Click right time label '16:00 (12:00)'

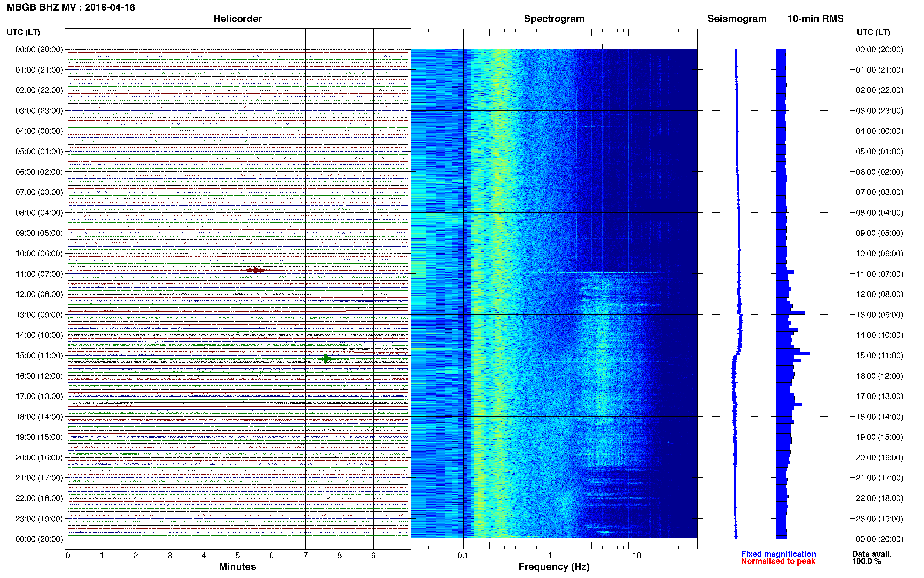[x=879, y=376]
